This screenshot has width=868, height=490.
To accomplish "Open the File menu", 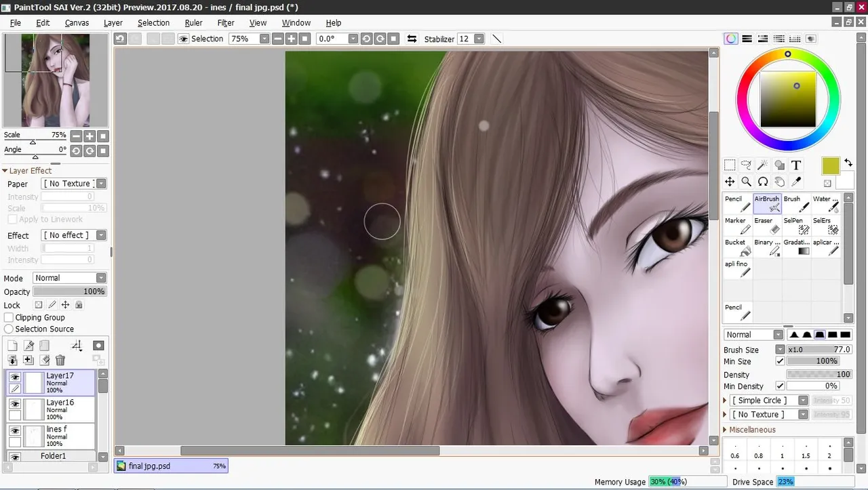I will click(x=16, y=22).
